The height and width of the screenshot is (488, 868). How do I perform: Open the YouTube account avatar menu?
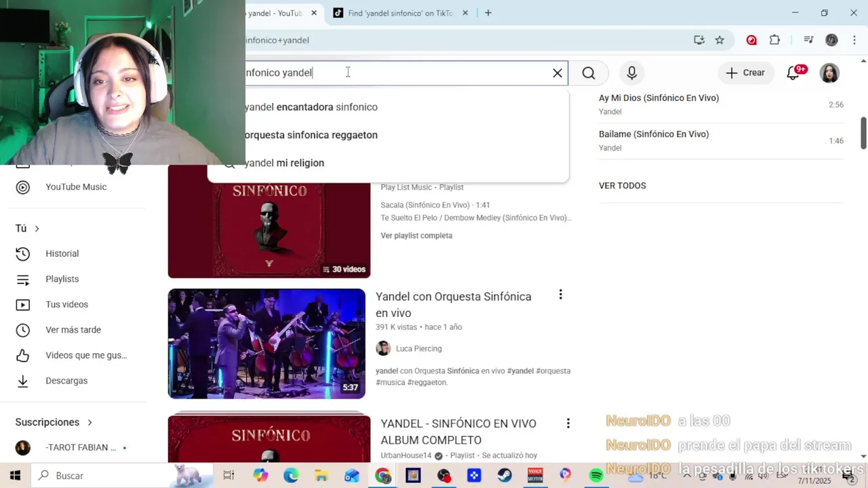pos(829,73)
